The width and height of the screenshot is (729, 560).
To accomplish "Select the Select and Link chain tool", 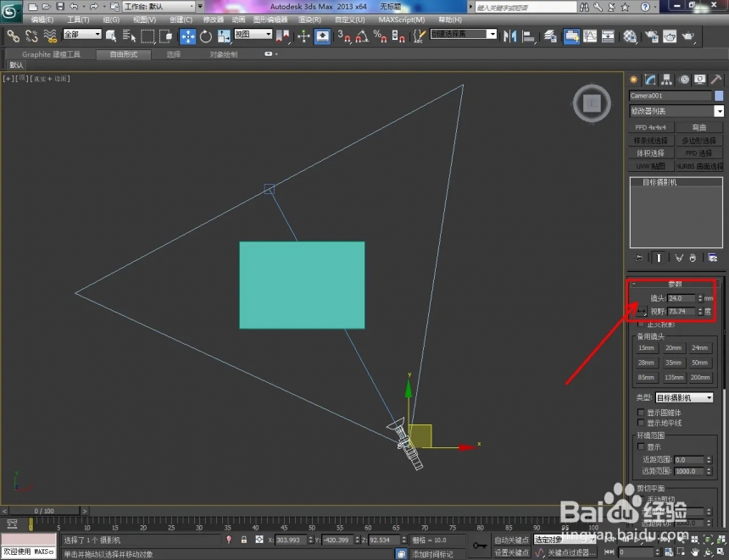I will coord(13,36).
